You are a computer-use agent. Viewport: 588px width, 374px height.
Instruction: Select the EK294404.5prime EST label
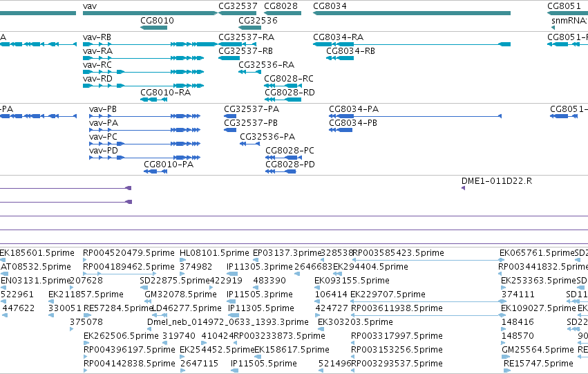[370, 267]
